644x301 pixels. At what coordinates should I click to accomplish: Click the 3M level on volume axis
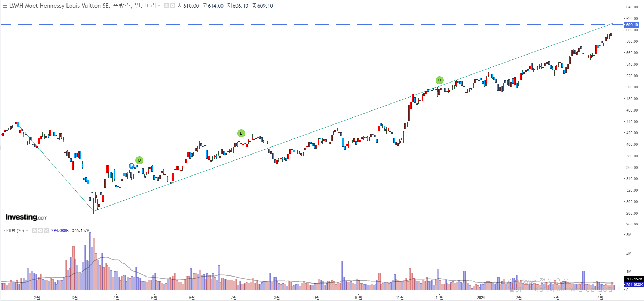pyautogui.click(x=629, y=235)
